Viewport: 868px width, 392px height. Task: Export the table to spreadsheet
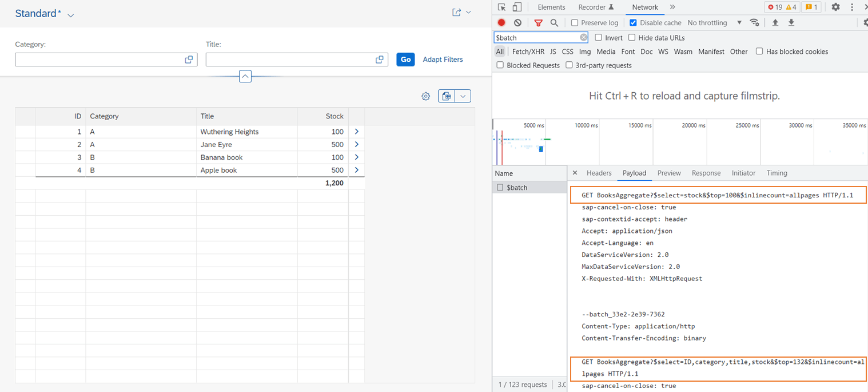447,96
